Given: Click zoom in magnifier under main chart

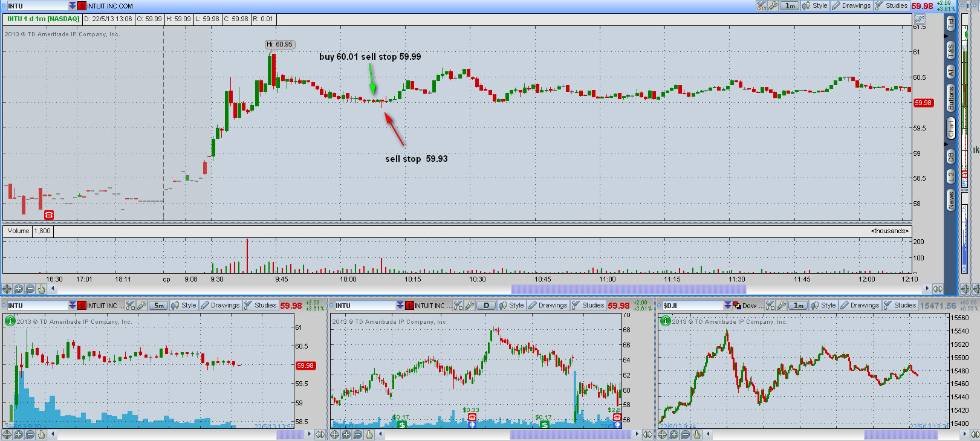Looking at the screenshot, I should (18, 289).
